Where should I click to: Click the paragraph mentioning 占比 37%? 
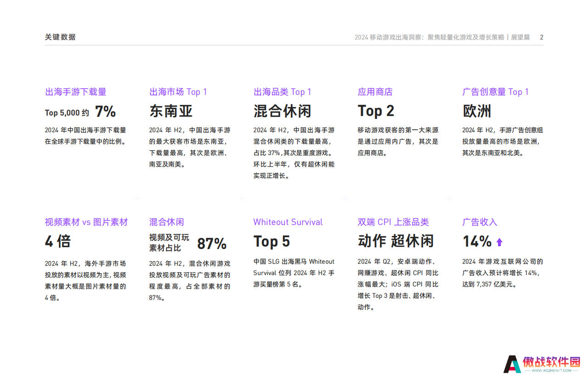pos(294,153)
